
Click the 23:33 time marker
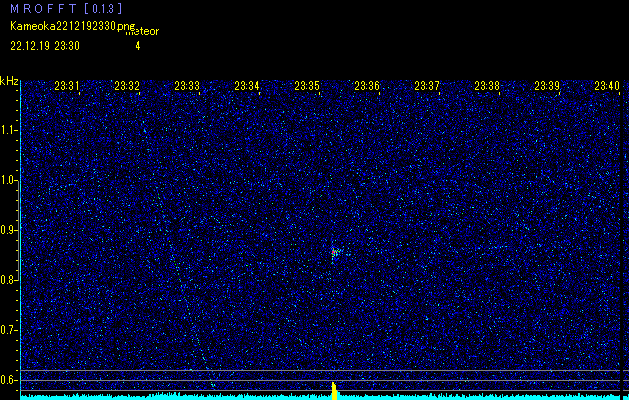187,86
